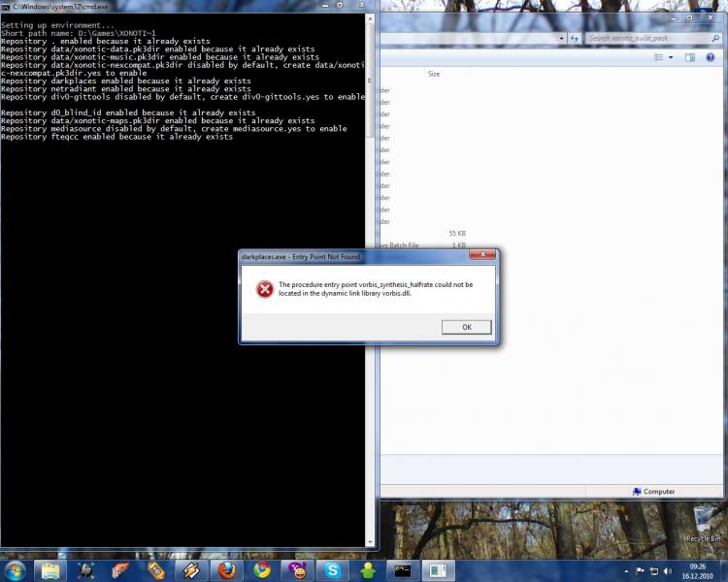Open Skype from the taskbar
Image resolution: width=728 pixels, height=582 pixels.
(332, 570)
